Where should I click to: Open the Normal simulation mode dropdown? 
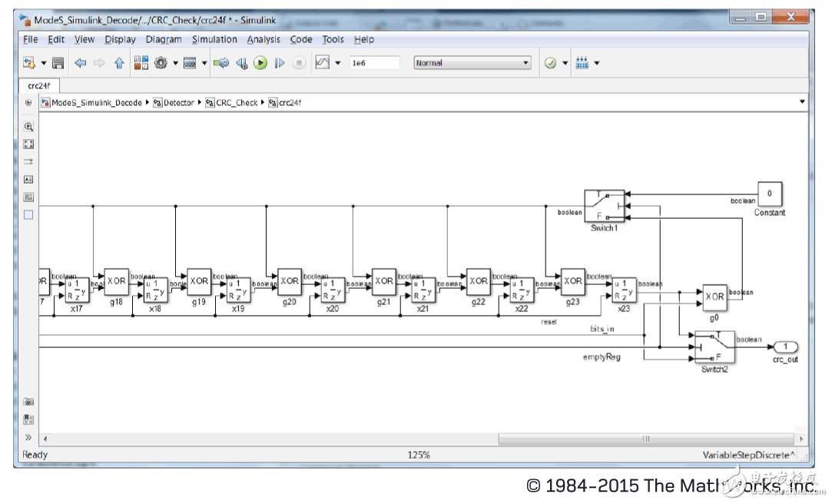(472, 64)
